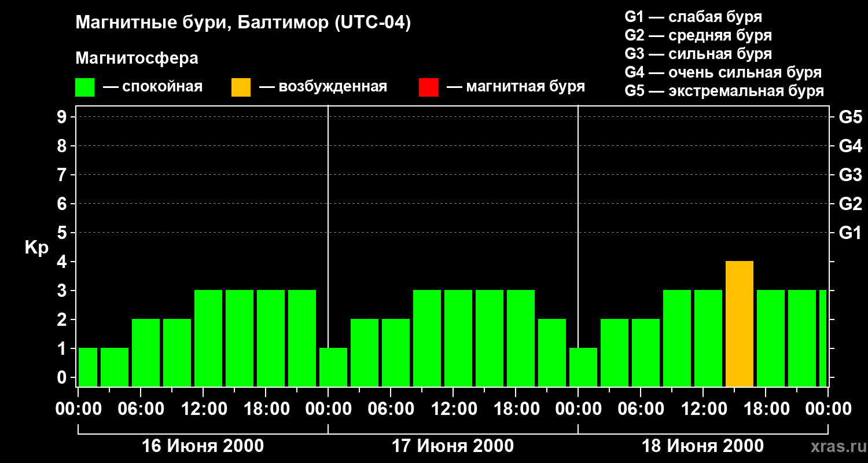Screen dimensions: 868x463
Task: Click the Kp axis label
Action: click(x=36, y=248)
